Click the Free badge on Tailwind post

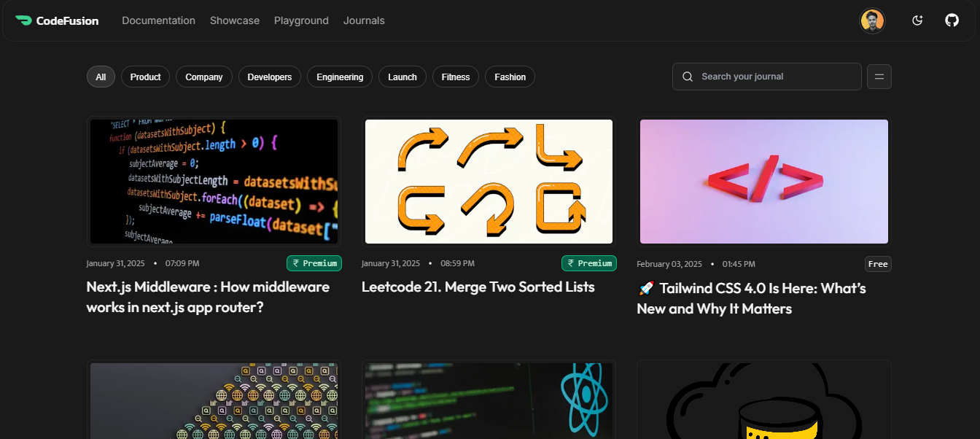click(878, 264)
